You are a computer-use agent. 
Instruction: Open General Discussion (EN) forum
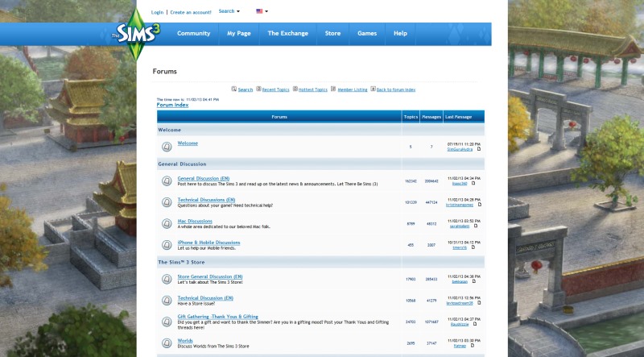click(x=204, y=179)
